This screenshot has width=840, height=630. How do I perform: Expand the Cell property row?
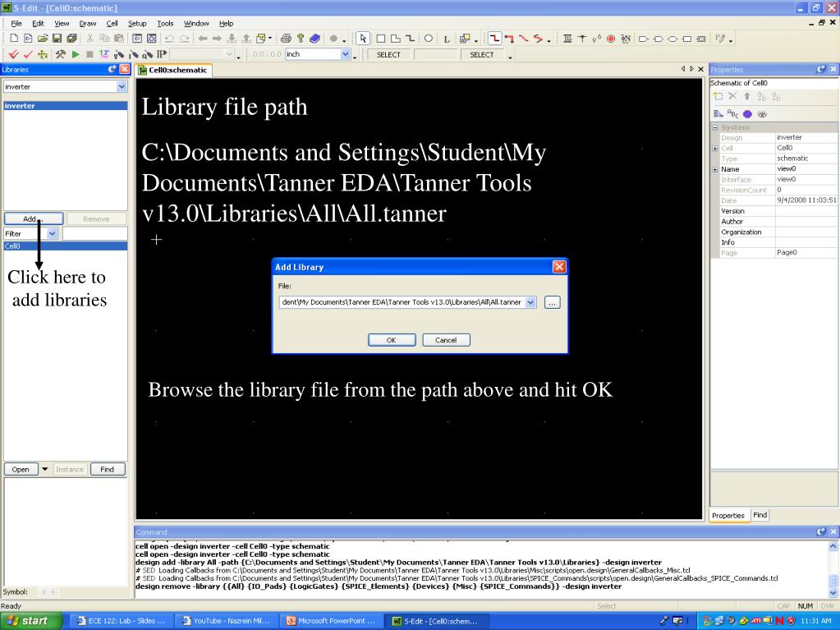714,149
